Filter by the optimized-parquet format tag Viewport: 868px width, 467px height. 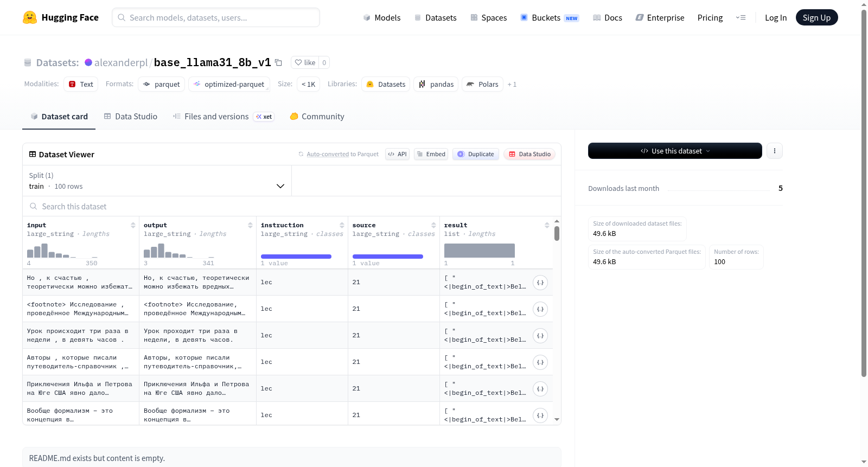[229, 84]
